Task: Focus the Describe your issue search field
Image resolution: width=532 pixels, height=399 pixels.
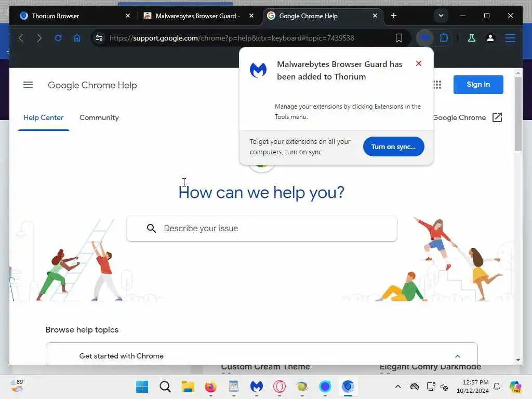Action: (262, 229)
